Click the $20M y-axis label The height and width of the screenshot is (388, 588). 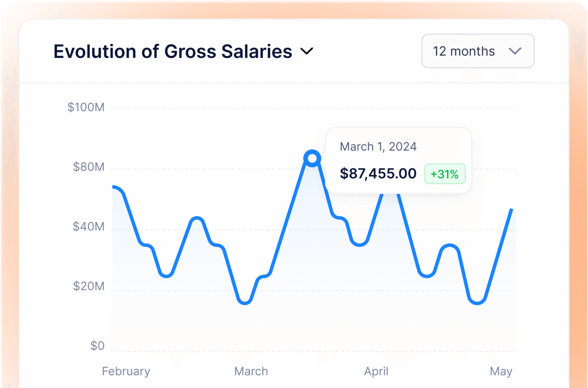[88, 286]
